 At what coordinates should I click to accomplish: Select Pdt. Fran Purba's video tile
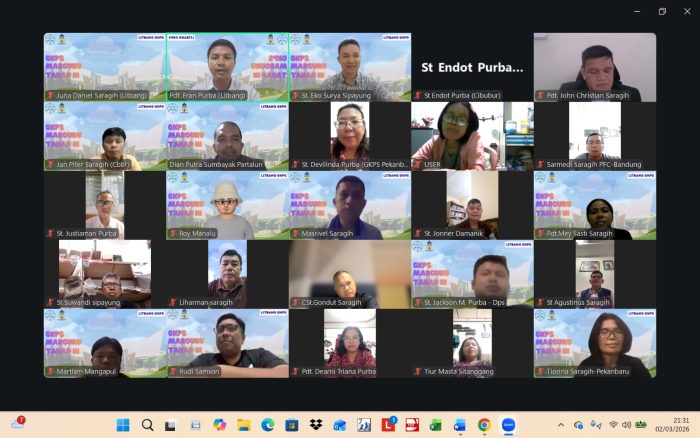tap(227, 67)
